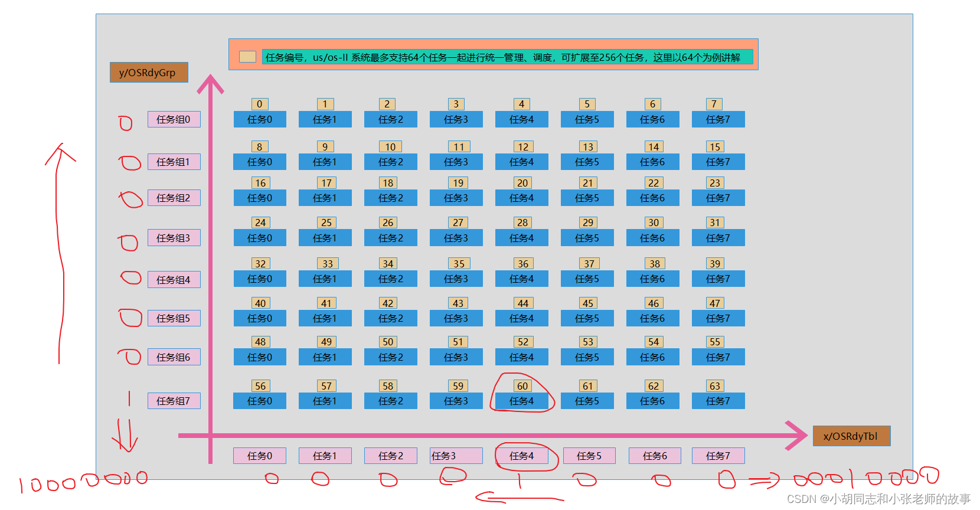Select the 任务组7 group label
This screenshot has width=980, height=510.
click(174, 401)
